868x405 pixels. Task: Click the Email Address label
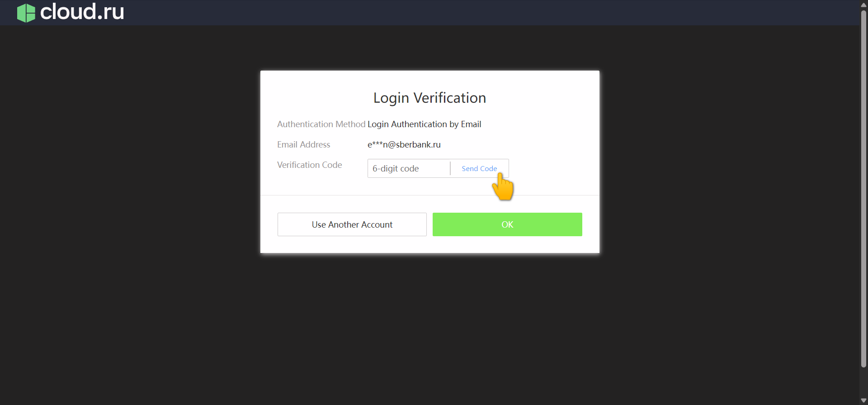[x=304, y=144]
